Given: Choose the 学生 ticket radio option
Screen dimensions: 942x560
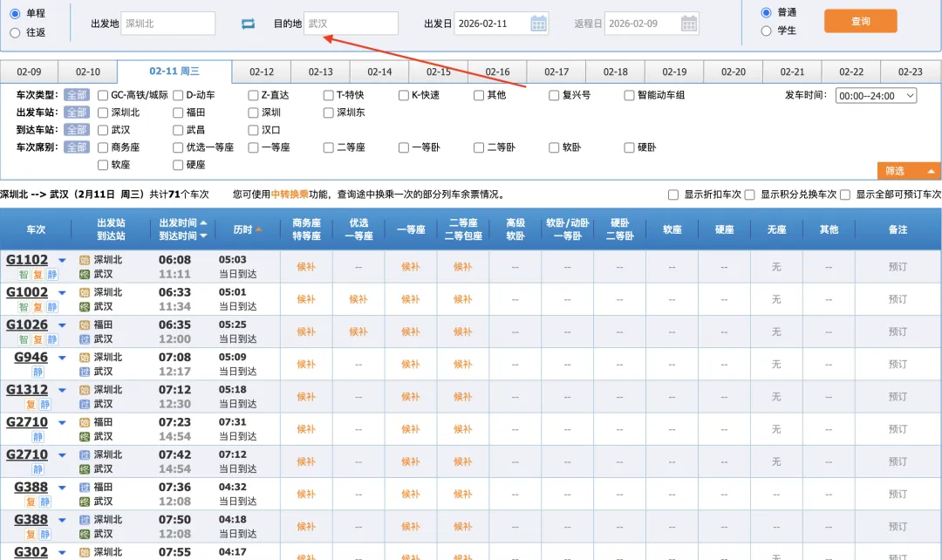Looking at the screenshot, I should (x=766, y=31).
